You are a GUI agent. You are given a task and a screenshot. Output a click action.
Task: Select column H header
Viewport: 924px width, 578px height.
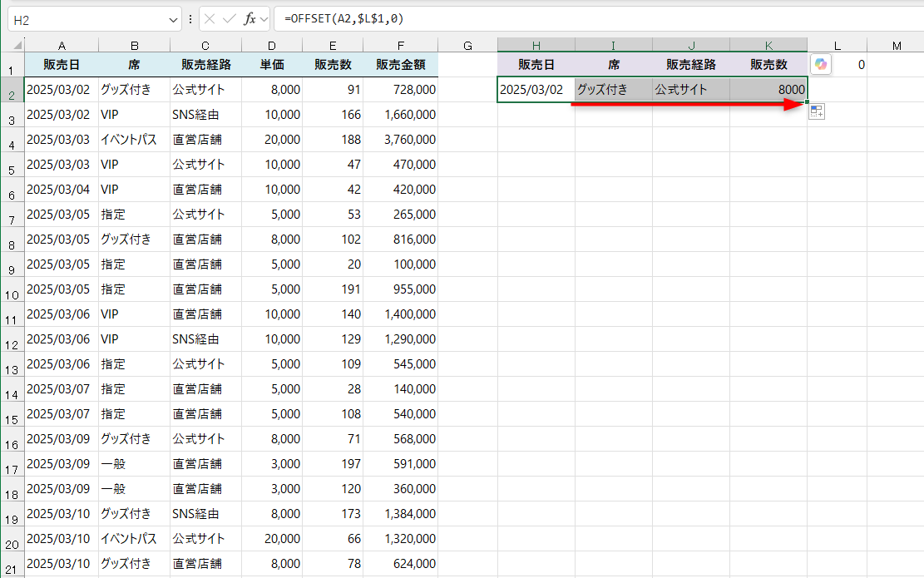tap(536, 46)
